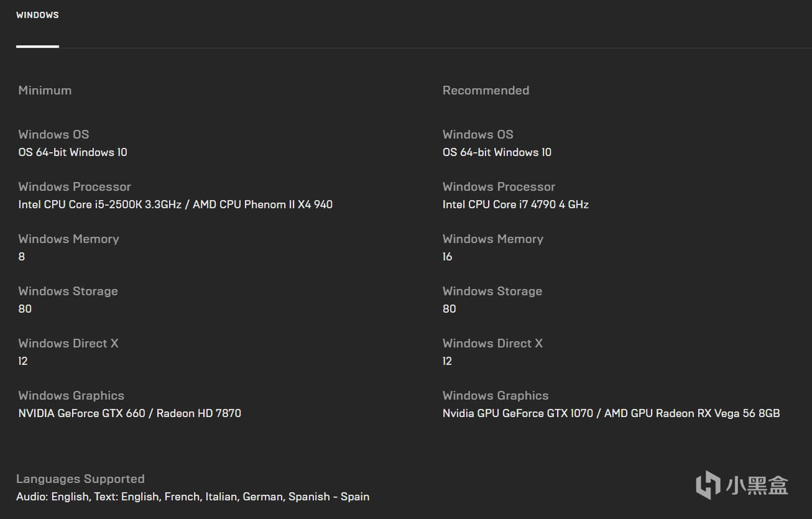This screenshot has width=812, height=519.
Task: Click 'Intel CPU Core i7 4790 4 GHz' text
Action: pyautogui.click(x=515, y=204)
